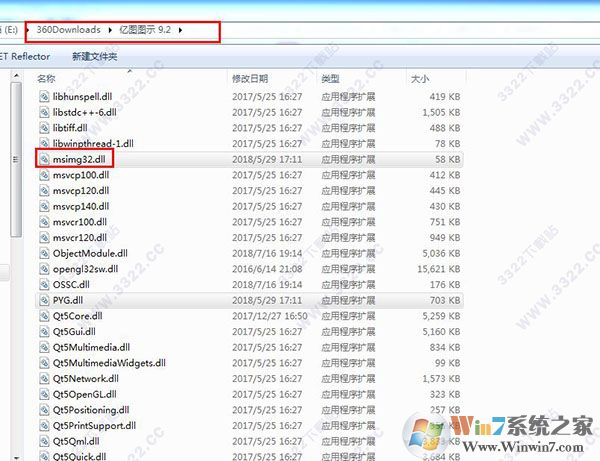The width and height of the screenshot is (600, 461).
Task: Click the libstdc++-6.dll file icon
Action: 44,112
